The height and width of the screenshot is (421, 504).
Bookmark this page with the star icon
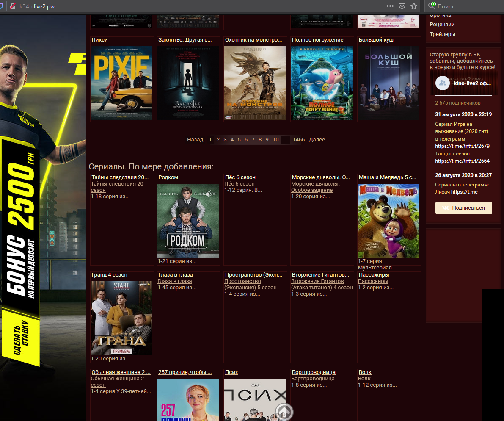[x=414, y=6]
